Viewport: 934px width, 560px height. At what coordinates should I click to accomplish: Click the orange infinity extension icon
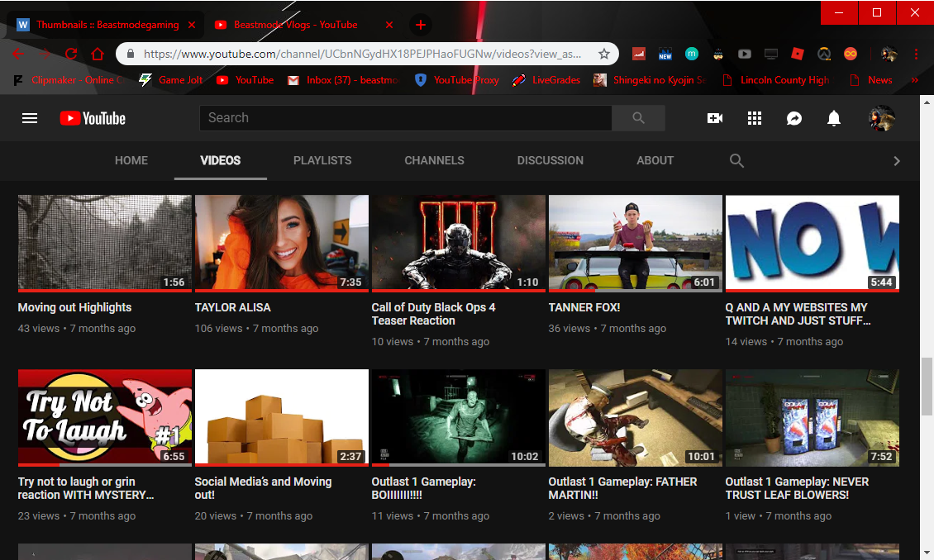(851, 55)
